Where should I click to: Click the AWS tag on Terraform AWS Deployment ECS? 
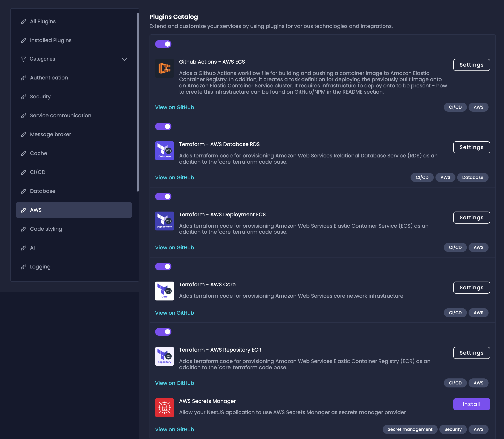[478, 247]
